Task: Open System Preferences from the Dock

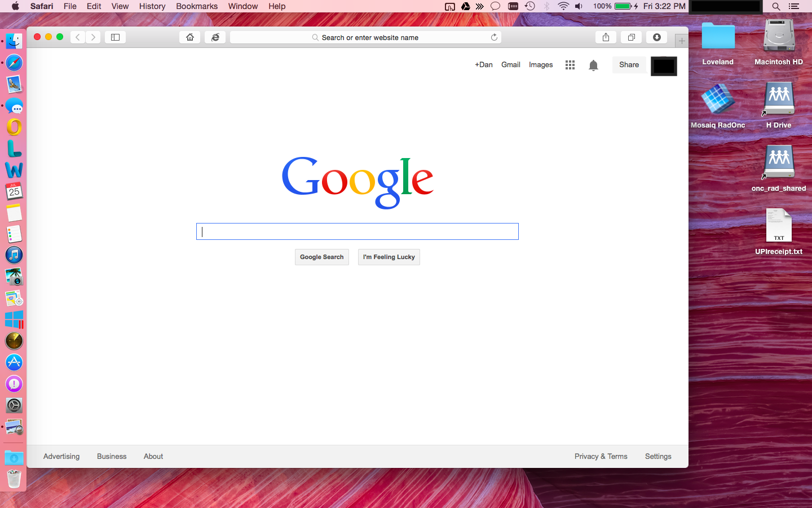Action: coord(14,405)
